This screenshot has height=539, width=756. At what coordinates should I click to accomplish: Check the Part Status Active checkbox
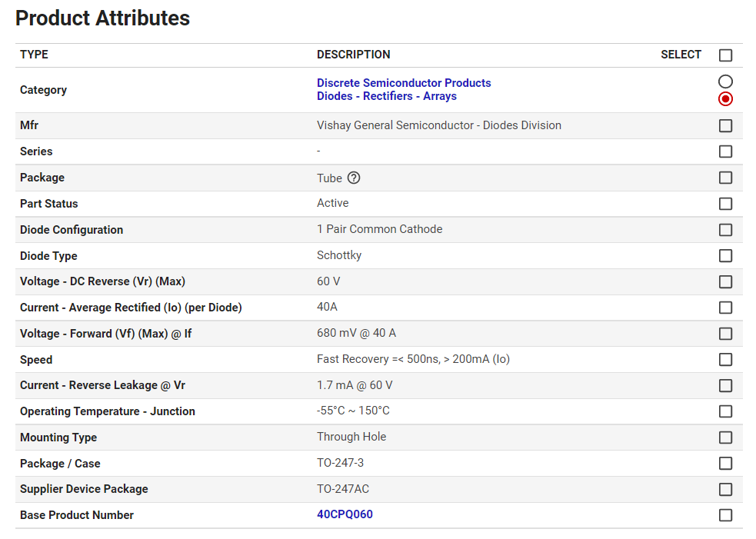point(725,204)
